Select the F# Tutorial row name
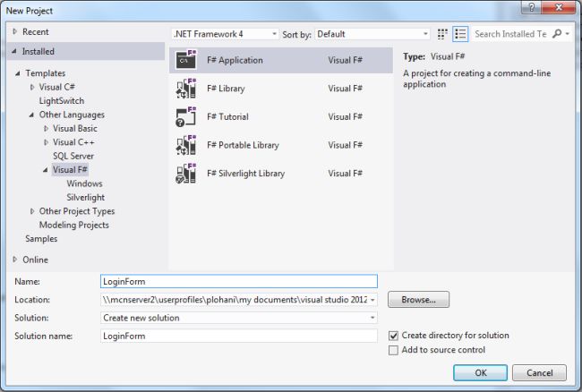Image resolution: width=582 pixels, height=392 pixels. pyautogui.click(x=227, y=117)
